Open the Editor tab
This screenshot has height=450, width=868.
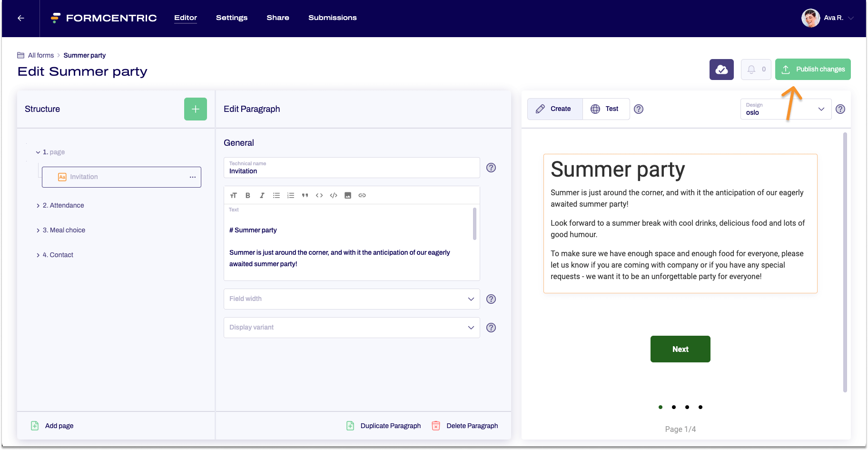pos(186,18)
